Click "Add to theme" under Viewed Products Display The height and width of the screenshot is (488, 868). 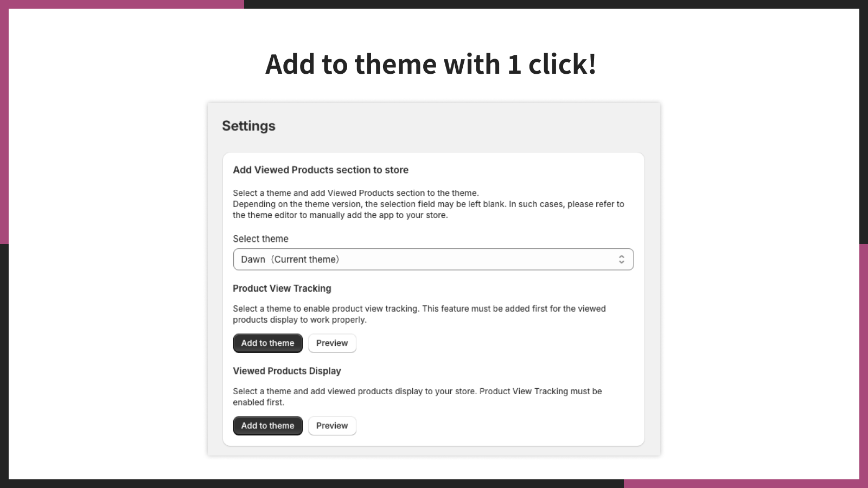point(267,426)
